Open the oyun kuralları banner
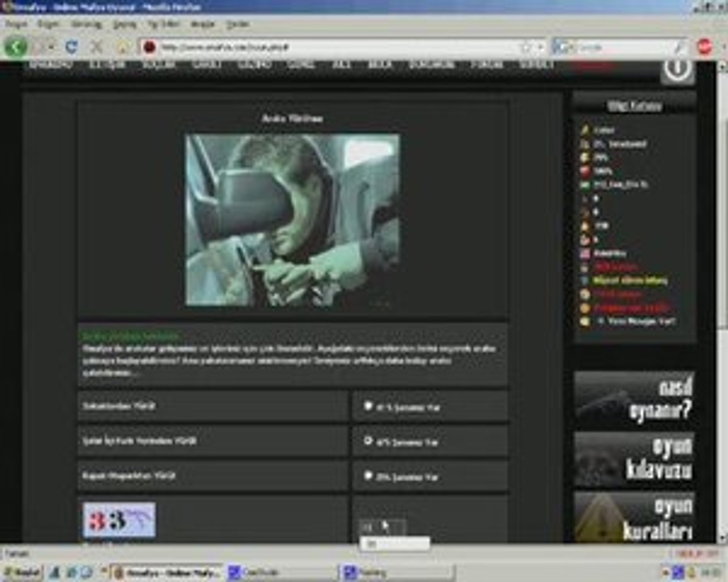Viewport: 728px width, 582px height. (x=634, y=517)
